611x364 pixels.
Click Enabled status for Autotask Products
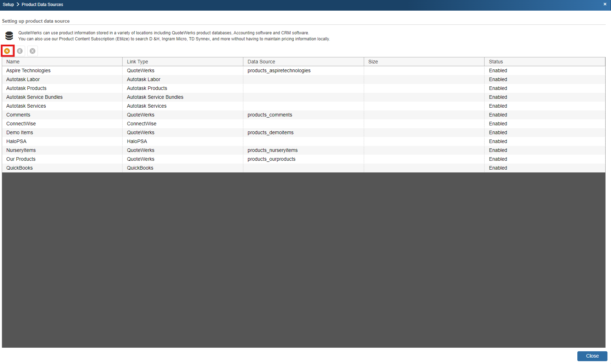(x=498, y=88)
